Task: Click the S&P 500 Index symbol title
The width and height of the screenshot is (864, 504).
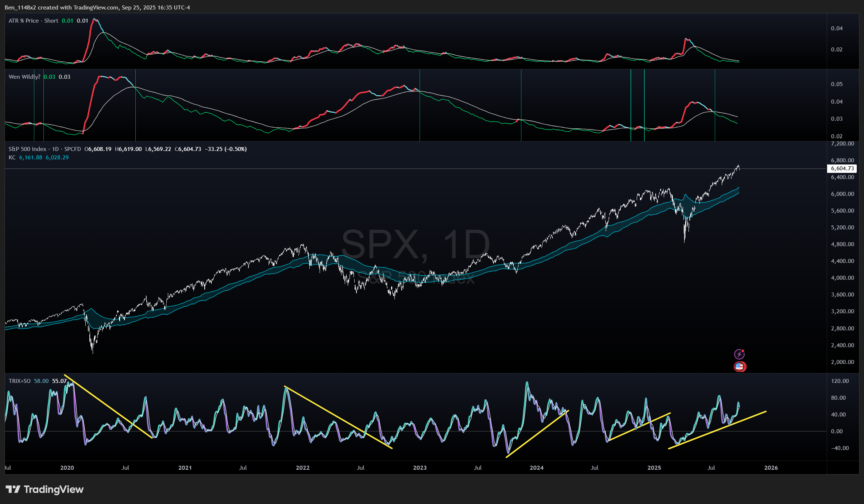Action: (x=27, y=149)
